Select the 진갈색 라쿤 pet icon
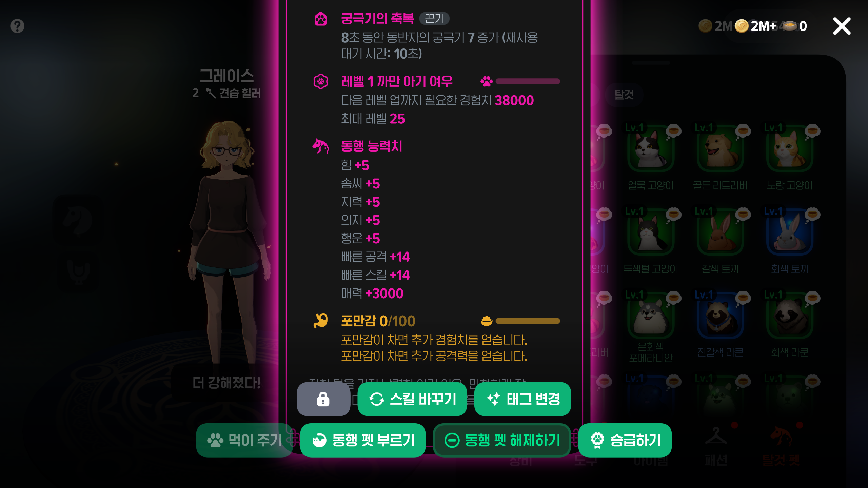Viewport: 868px width, 488px height. 720,316
